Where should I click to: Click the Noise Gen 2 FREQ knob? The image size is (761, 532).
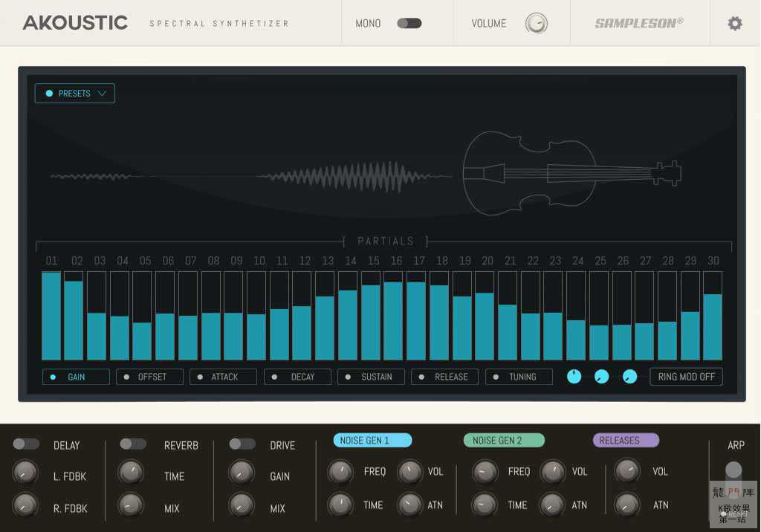[485, 472]
